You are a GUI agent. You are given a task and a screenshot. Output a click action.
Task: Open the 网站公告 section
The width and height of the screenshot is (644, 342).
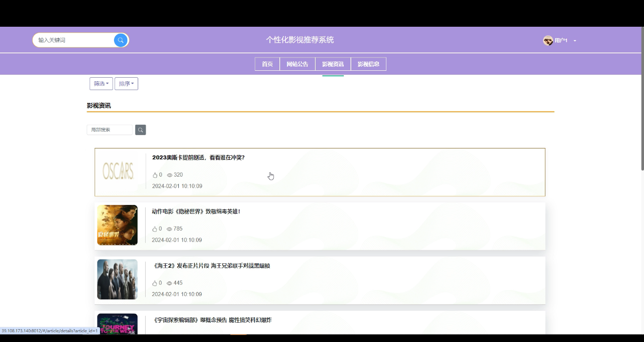coord(297,64)
